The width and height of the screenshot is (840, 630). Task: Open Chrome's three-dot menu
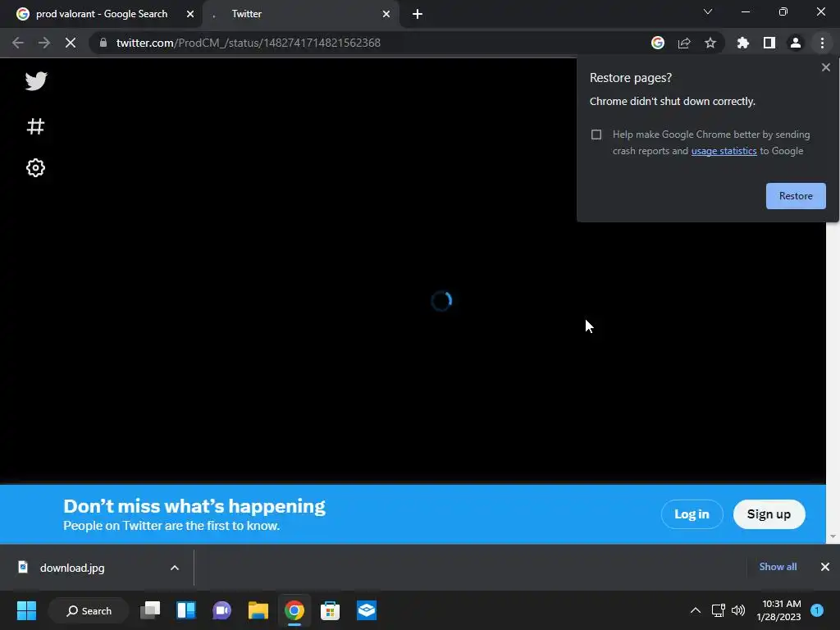pyautogui.click(x=822, y=43)
